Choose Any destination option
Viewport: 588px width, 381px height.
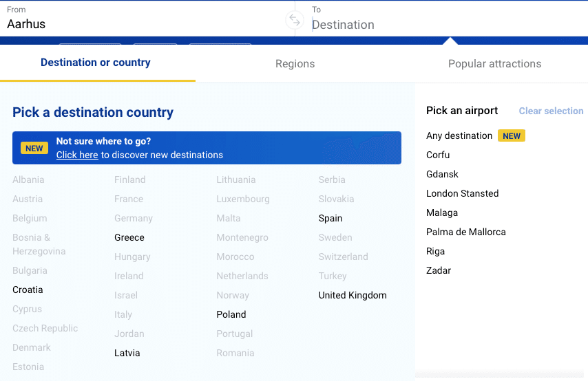point(459,135)
